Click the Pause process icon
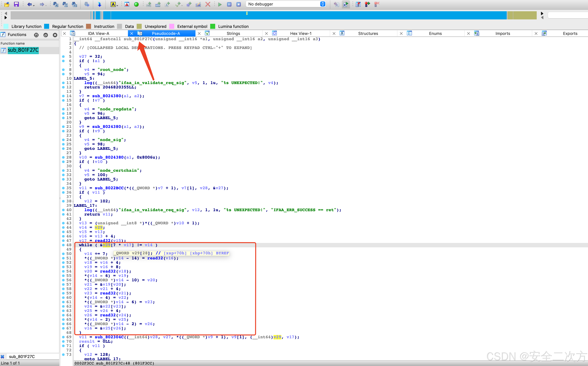 (229, 4)
